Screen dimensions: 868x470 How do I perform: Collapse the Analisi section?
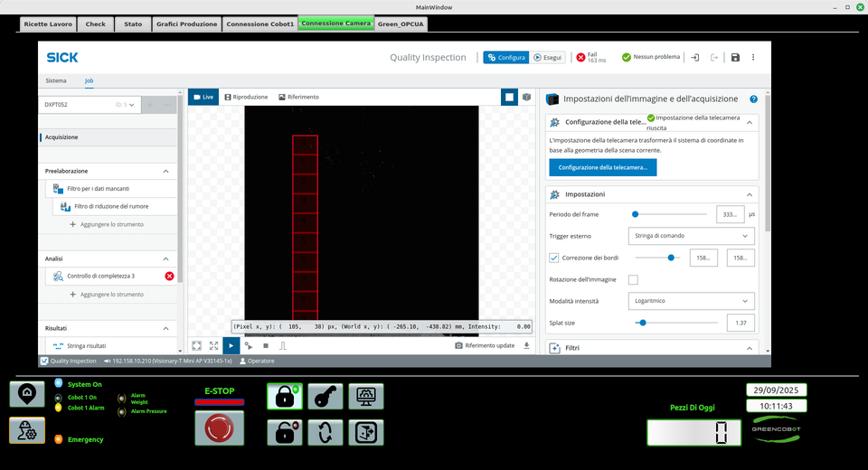(165, 258)
